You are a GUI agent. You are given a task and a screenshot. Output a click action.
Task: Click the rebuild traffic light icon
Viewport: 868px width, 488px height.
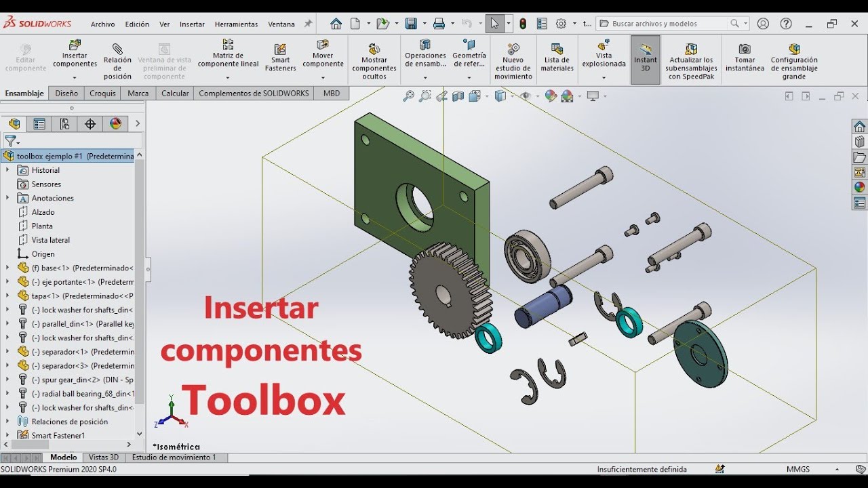[523, 24]
